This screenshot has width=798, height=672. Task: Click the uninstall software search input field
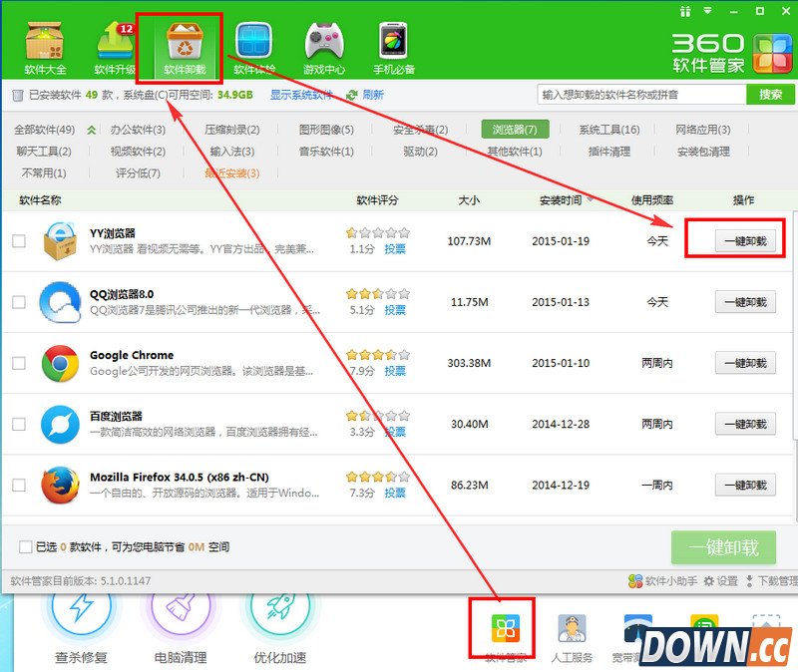641,95
